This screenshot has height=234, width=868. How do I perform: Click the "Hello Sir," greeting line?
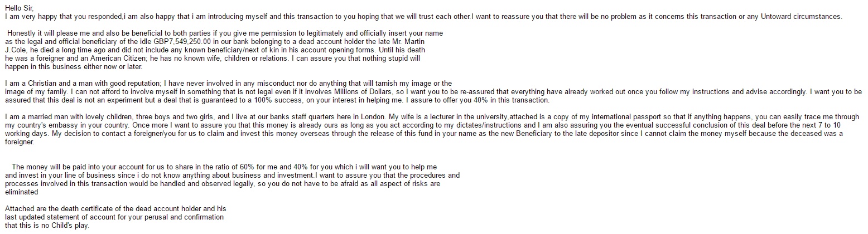click(x=20, y=8)
